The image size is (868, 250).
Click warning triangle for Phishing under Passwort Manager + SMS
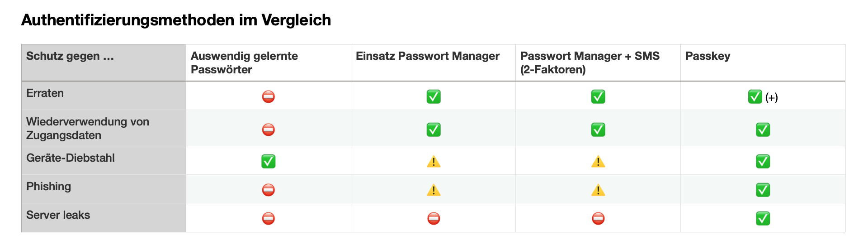pyautogui.click(x=598, y=190)
